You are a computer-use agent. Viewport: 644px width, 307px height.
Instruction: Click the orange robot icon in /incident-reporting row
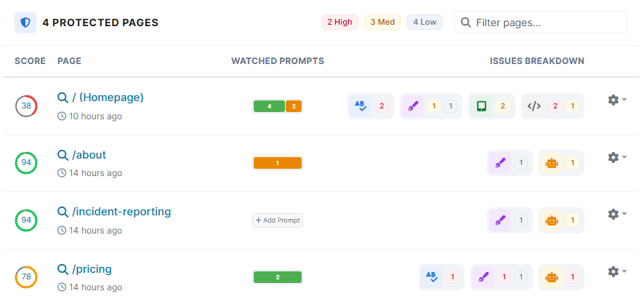(x=552, y=220)
